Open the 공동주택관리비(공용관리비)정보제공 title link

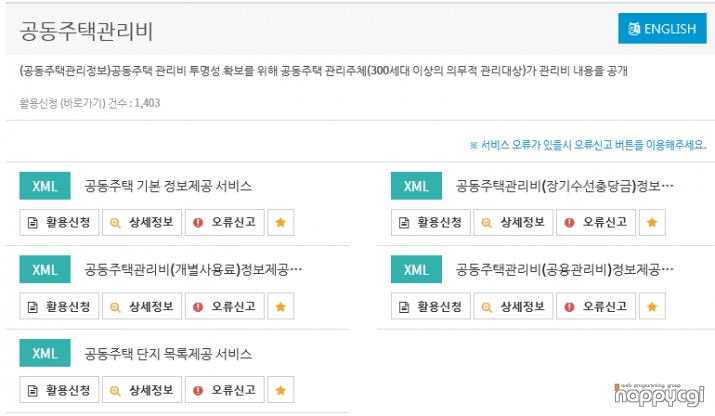[565, 270]
